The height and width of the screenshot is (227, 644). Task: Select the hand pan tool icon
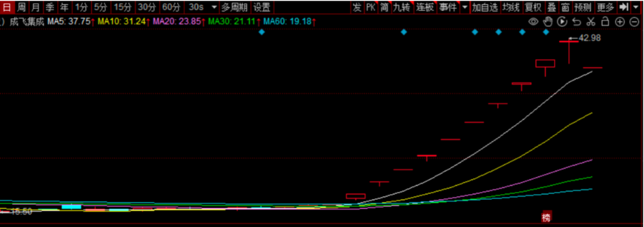(x=547, y=22)
